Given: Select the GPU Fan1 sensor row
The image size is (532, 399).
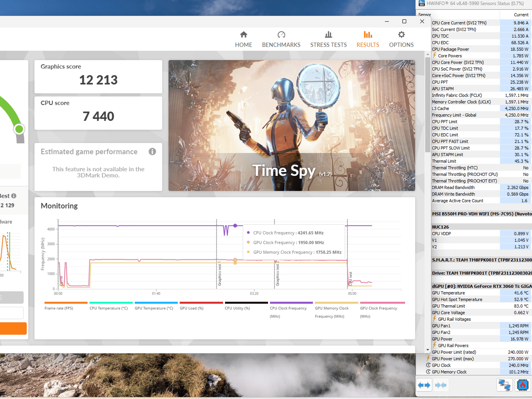Looking at the screenshot, I should [481, 325].
